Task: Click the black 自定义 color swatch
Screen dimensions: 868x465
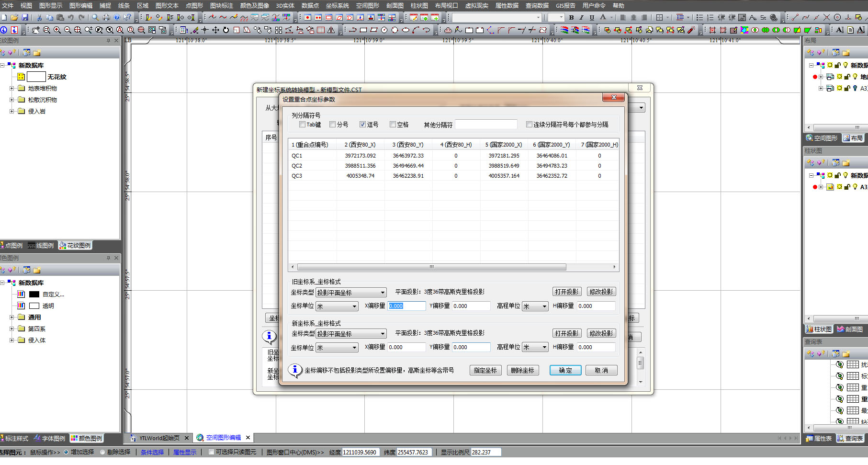Action: [x=34, y=294]
